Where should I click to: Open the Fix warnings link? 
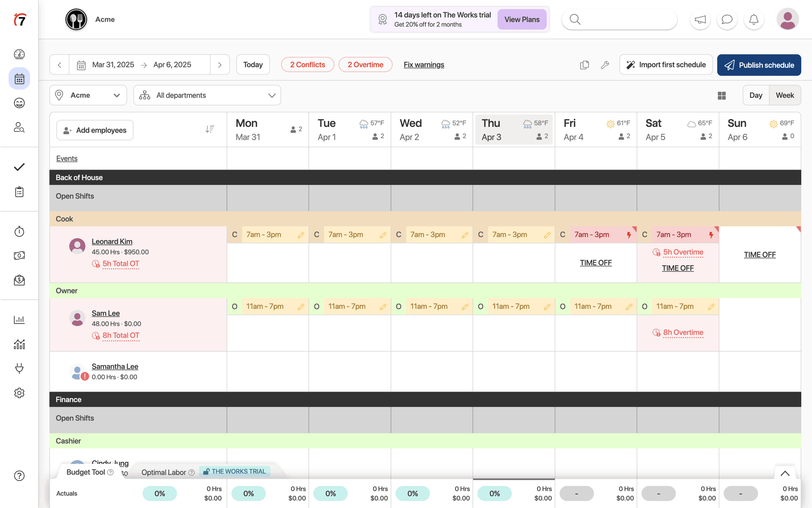(424, 65)
